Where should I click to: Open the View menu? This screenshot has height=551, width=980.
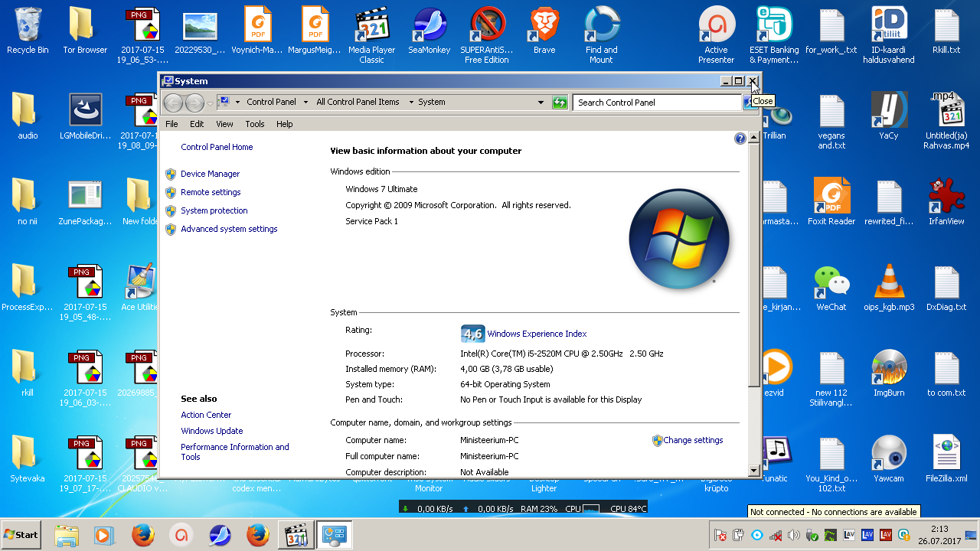click(224, 124)
